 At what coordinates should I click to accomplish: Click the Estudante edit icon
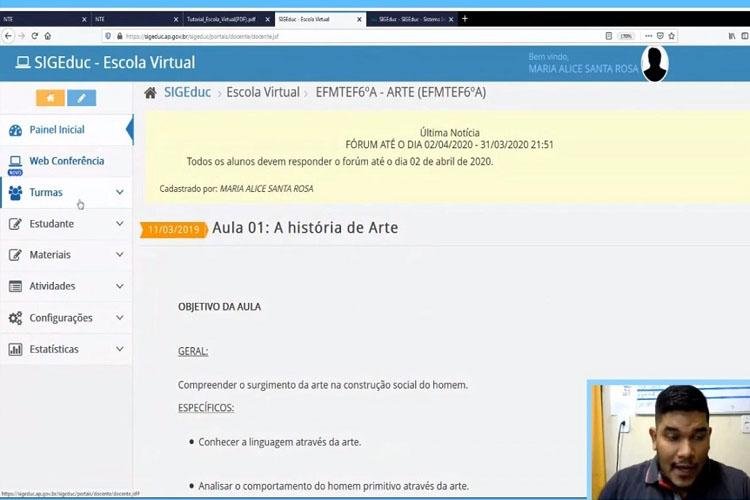[x=15, y=223]
